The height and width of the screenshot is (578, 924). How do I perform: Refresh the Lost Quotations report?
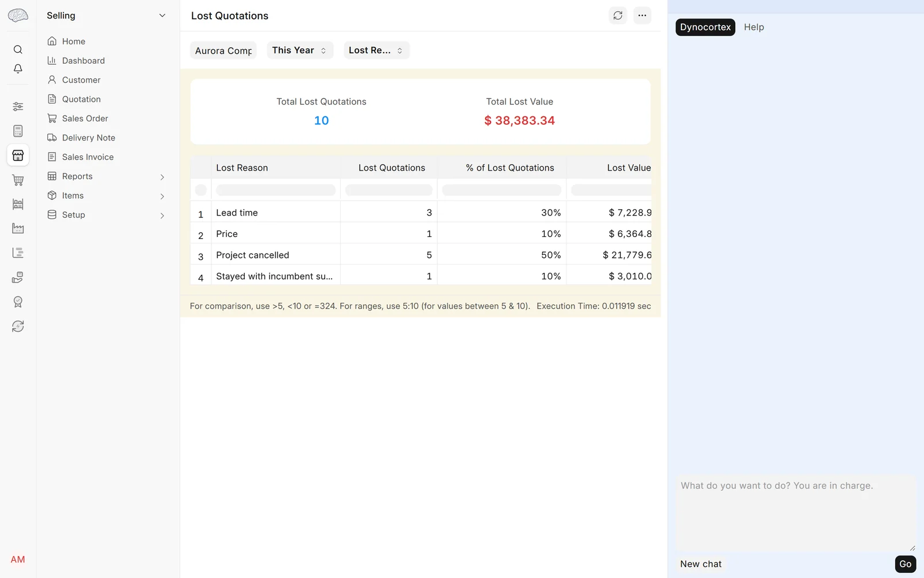click(618, 16)
